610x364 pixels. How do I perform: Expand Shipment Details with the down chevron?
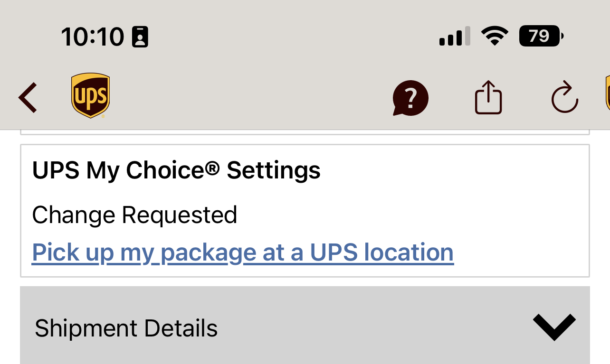pos(554,327)
